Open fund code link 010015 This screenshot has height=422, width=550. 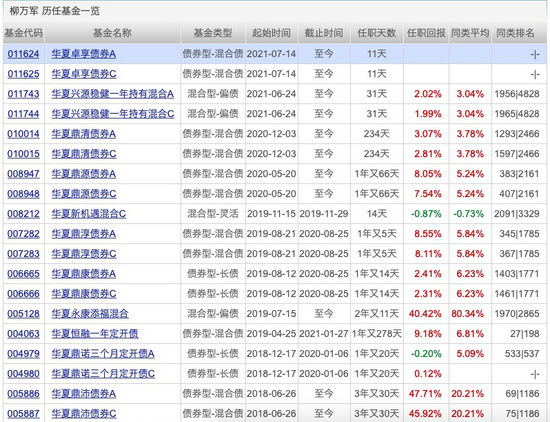coord(23,154)
